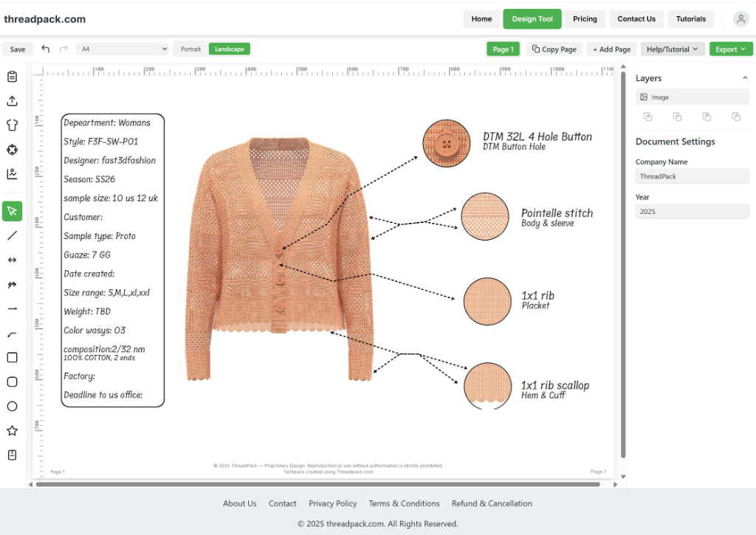
Task: Edit the Company Name field
Action: click(692, 176)
